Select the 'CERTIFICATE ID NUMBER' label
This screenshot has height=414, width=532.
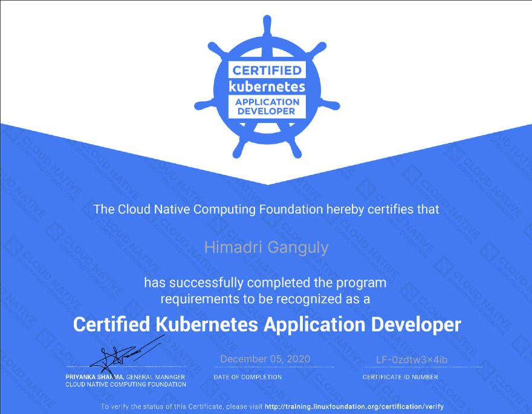pyautogui.click(x=400, y=377)
